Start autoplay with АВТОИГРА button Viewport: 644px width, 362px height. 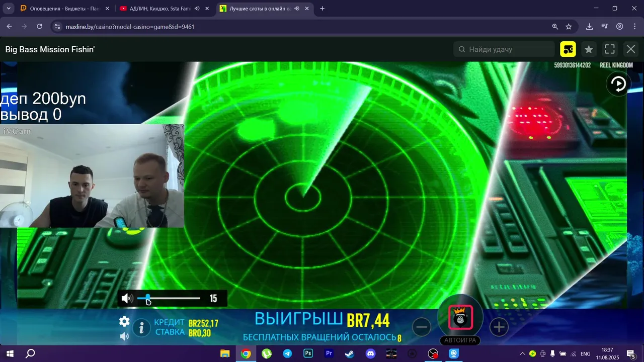(x=460, y=340)
